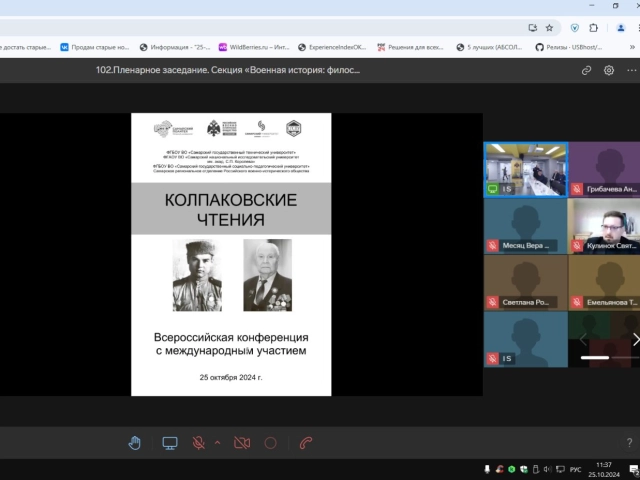Image resolution: width=640 pixels, height=480 pixels.
Task: Select Грибачева Ан... participant tile
Action: tap(604, 170)
